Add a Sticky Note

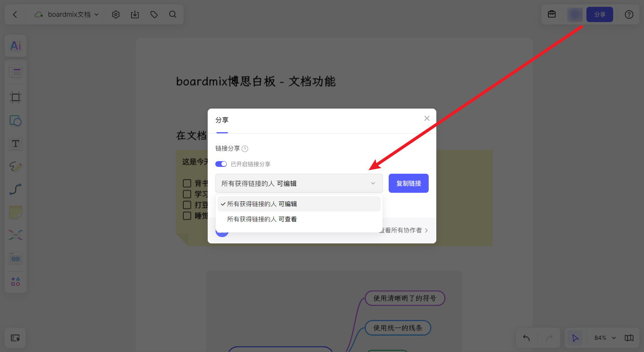click(15, 212)
